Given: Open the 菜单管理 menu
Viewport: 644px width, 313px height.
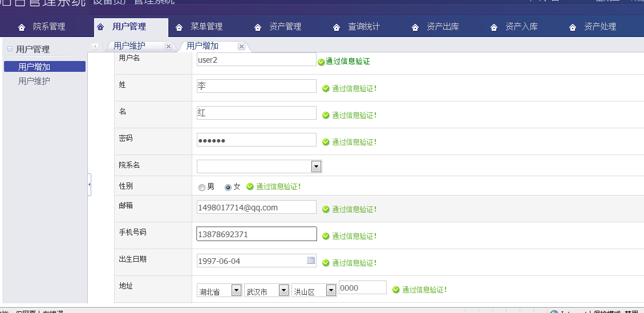Looking at the screenshot, I should click(x=206, y=27).
